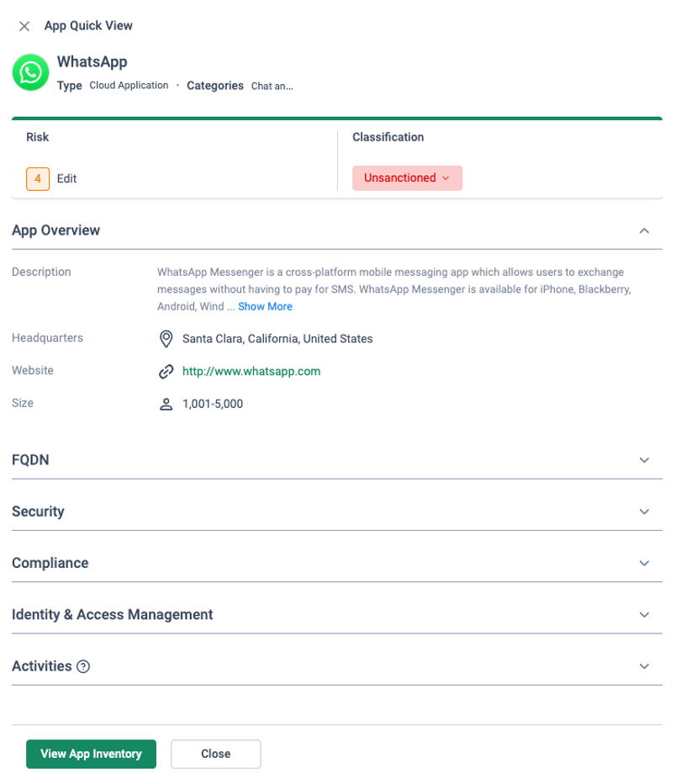Click the truncated Categories value Chat an...
Image resolution: width=676 pixels, height=784 pixels.
(x=272, y=86)
